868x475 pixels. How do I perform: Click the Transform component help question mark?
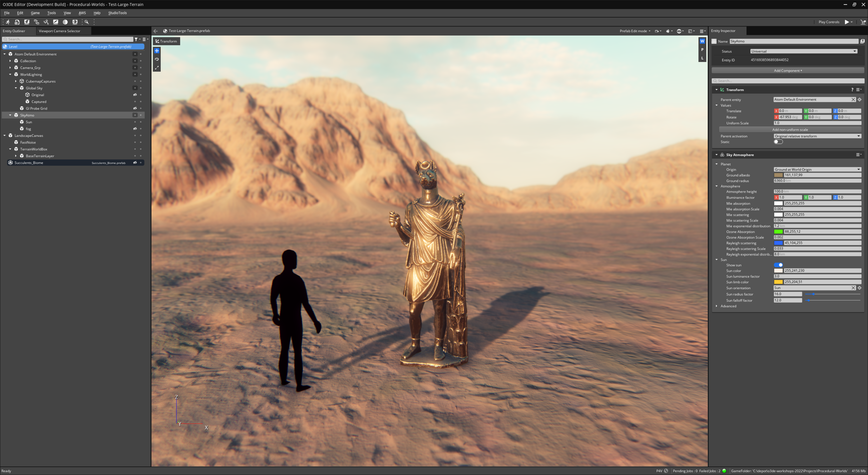[x=852, y=90]
